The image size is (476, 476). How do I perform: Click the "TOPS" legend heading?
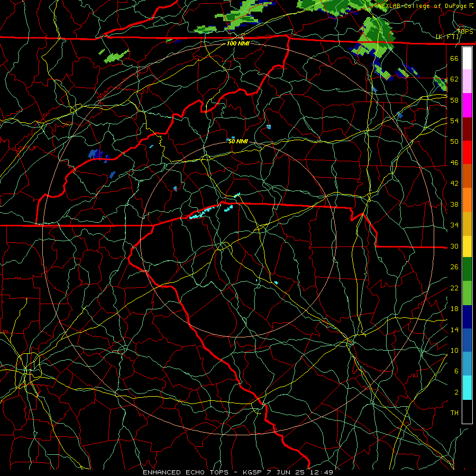(465, 31)
